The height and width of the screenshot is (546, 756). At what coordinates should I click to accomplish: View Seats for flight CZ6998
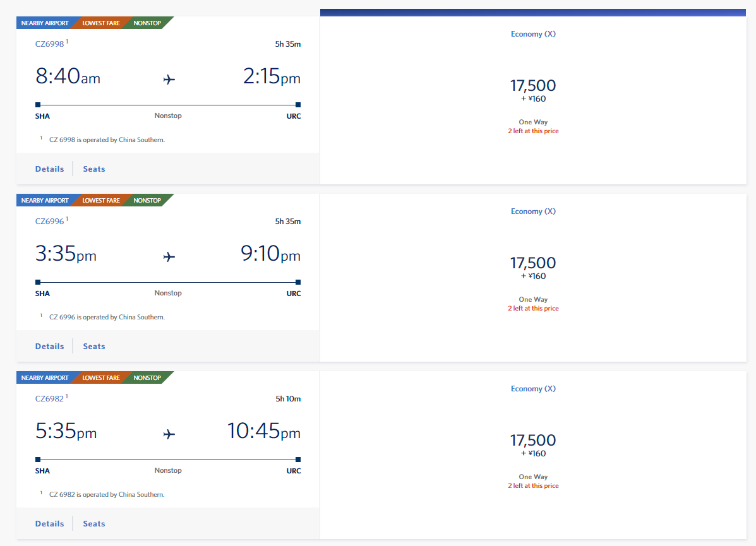(94, 169)
